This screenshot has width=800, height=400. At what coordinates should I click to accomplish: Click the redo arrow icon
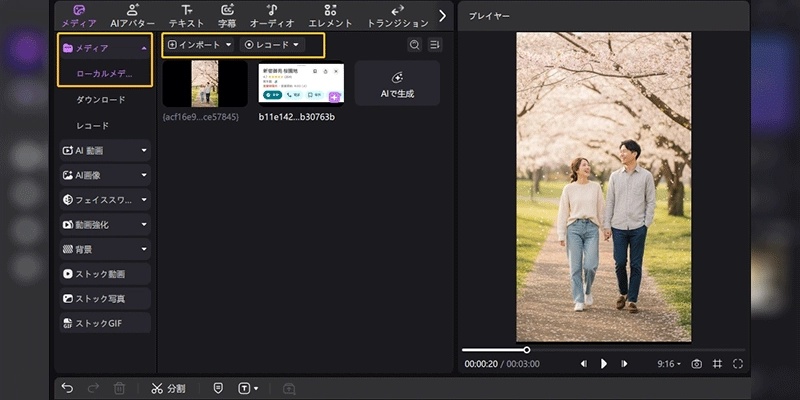[93, 388]
